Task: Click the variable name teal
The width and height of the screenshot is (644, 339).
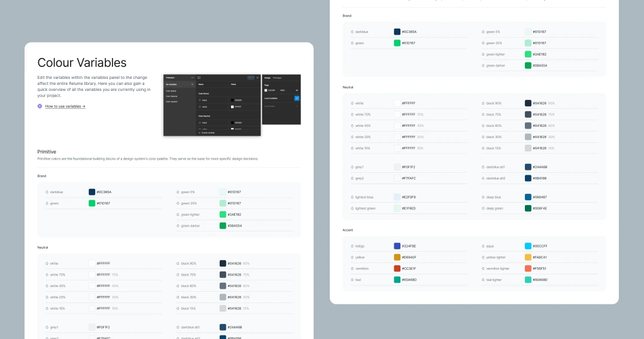Action: pos(358,280)
